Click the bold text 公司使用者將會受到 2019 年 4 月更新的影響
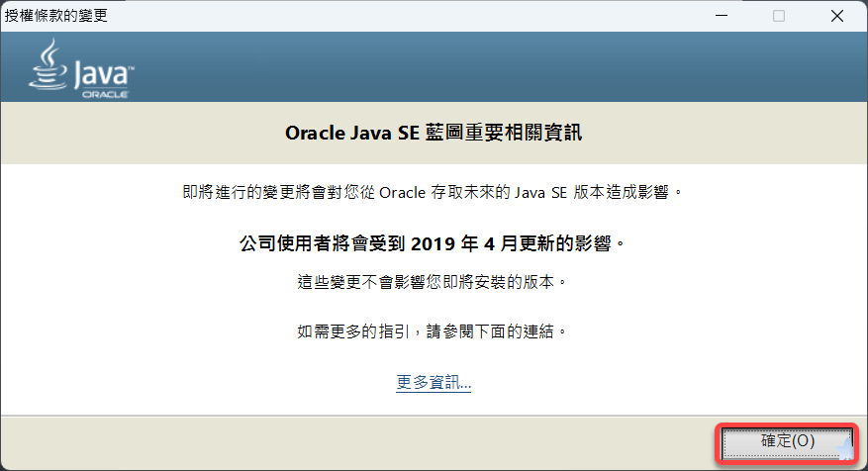The image size is (868, 471). click(x=433, y=243)
